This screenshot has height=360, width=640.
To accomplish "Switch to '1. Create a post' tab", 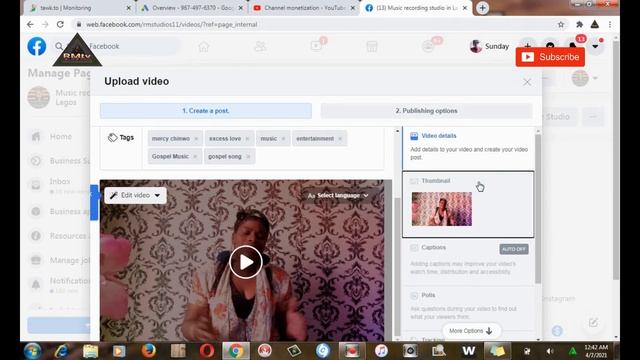I will [x=206, y=111].
